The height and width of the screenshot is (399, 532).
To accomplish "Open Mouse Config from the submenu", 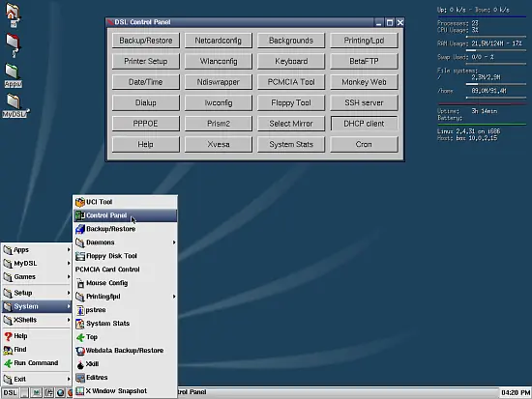I will [125, 283].
